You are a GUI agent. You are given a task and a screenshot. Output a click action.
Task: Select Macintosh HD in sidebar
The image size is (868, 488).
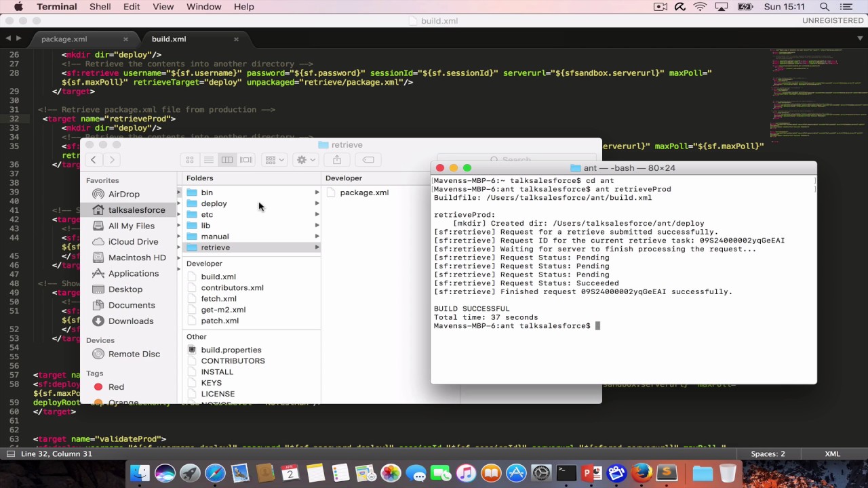point(137,258)
